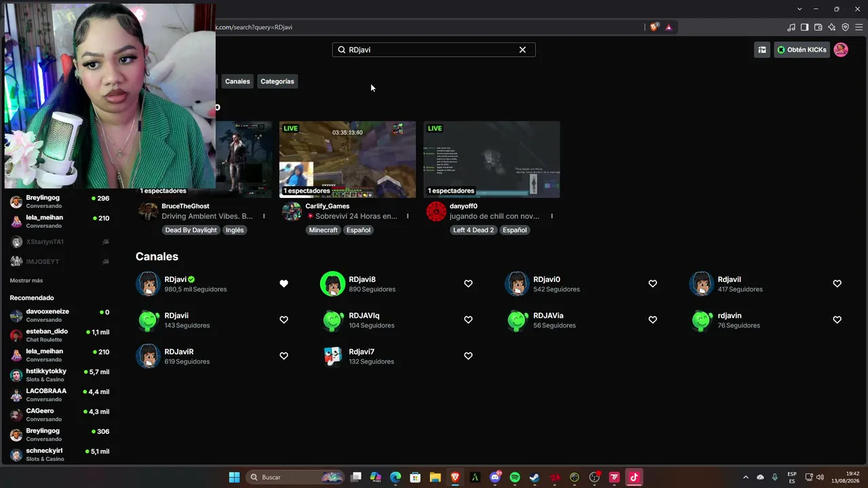Open CAGeero channel in the sidebar

click(60, 415)
